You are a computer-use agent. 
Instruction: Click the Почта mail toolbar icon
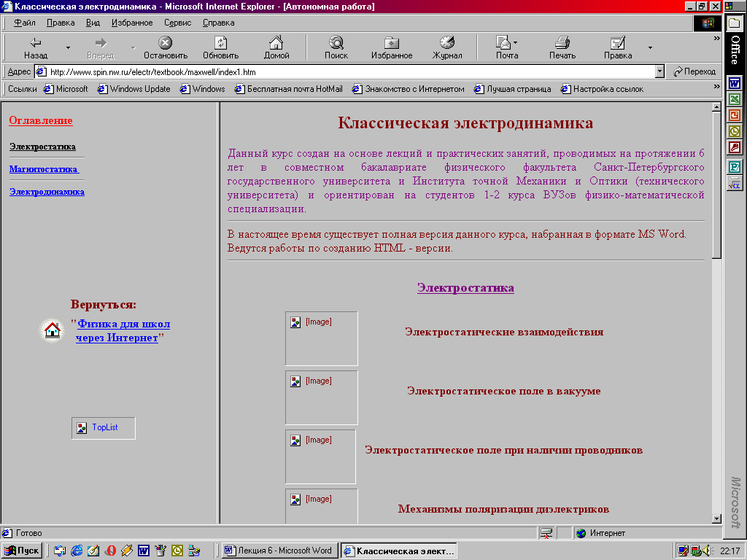coord(503,47)
